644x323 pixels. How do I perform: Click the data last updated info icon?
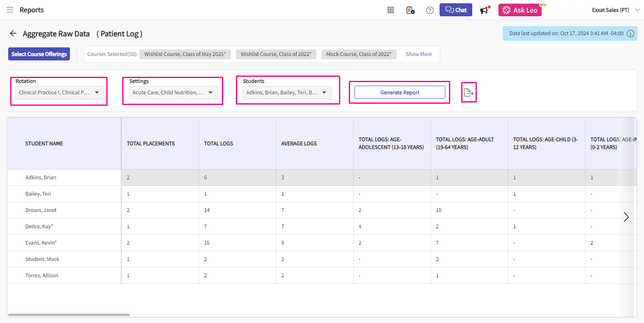pyautogui.click(x=631, y=33)
